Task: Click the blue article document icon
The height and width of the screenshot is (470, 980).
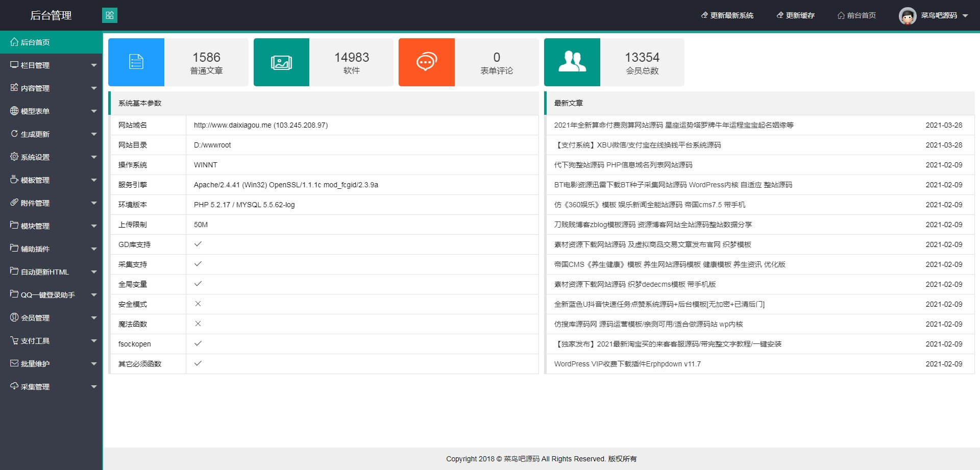Action: (x=136, y=62)
